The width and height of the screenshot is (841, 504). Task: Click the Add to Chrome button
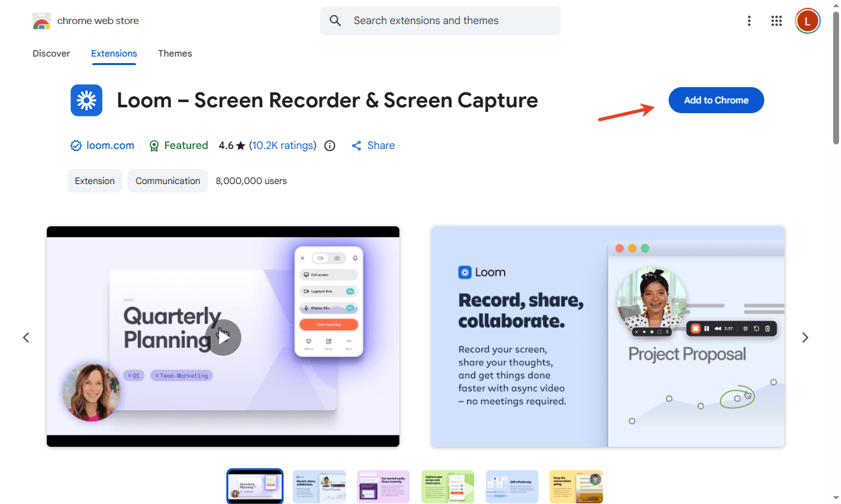(x=716, y=100)
